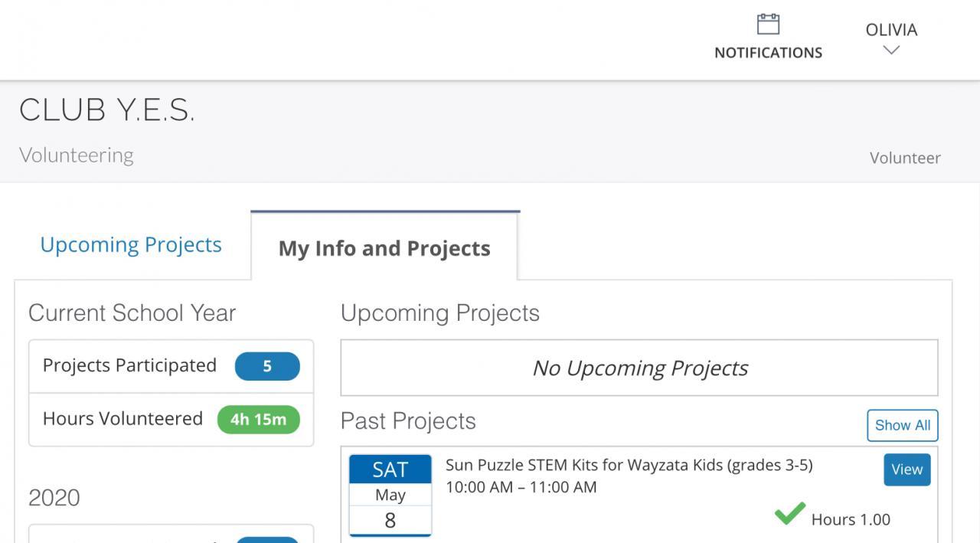Click the CLUB Y.E.S. heading
The height and width of the screenshot is (543, 980).
pos(107,110)
